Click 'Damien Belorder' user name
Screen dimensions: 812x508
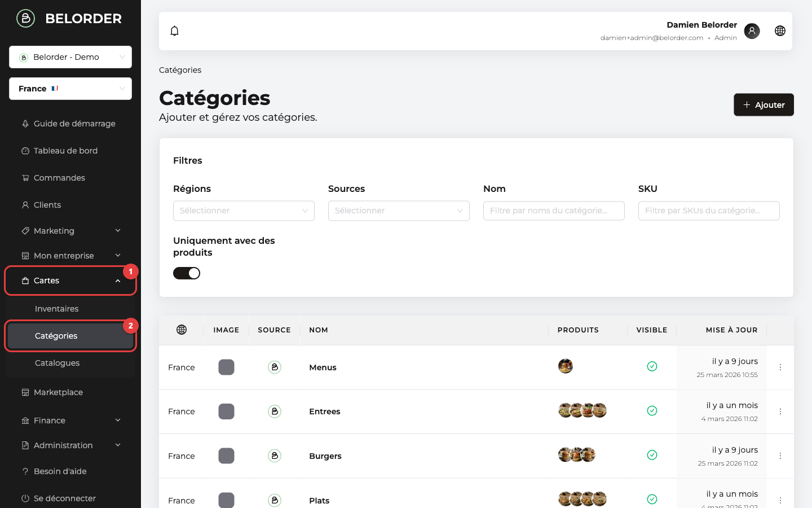pyautogui.click(x=701, y=25)
